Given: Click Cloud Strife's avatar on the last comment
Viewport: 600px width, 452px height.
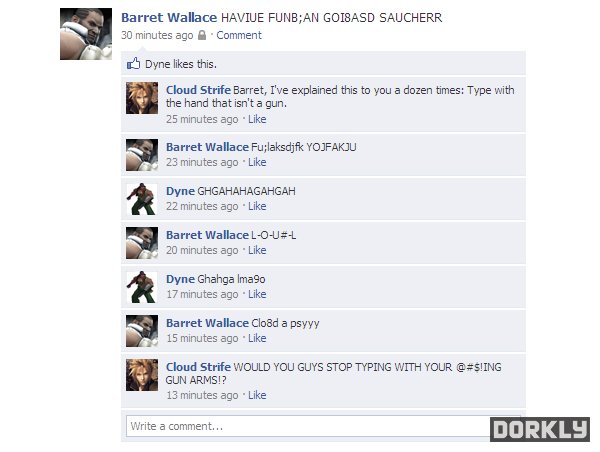Looking at the screenshot, I should click(142, 375).
